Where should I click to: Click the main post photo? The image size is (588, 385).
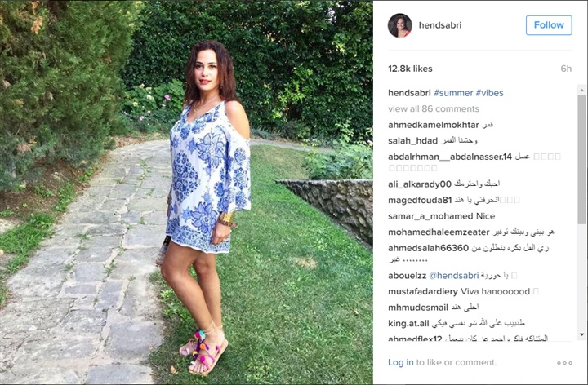point(186,192)
